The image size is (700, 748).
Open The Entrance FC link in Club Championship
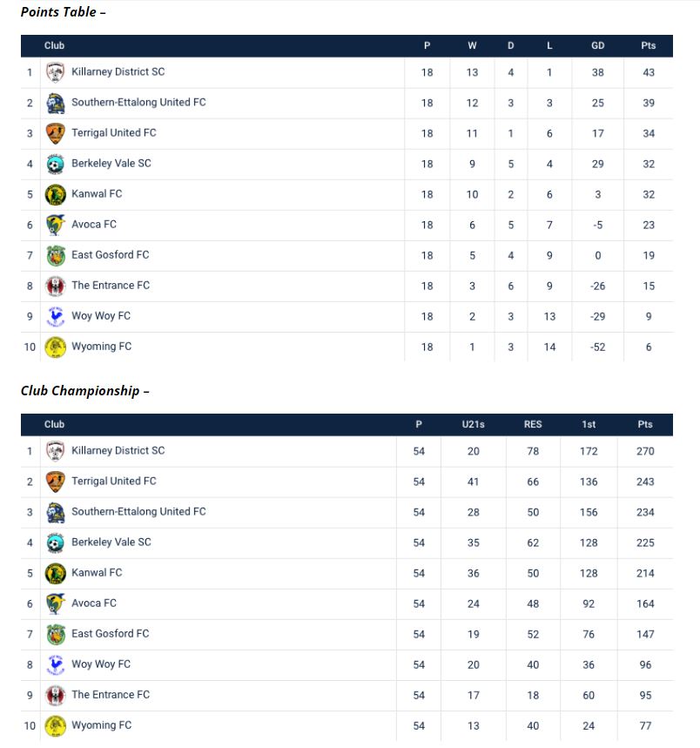point(110,694)
